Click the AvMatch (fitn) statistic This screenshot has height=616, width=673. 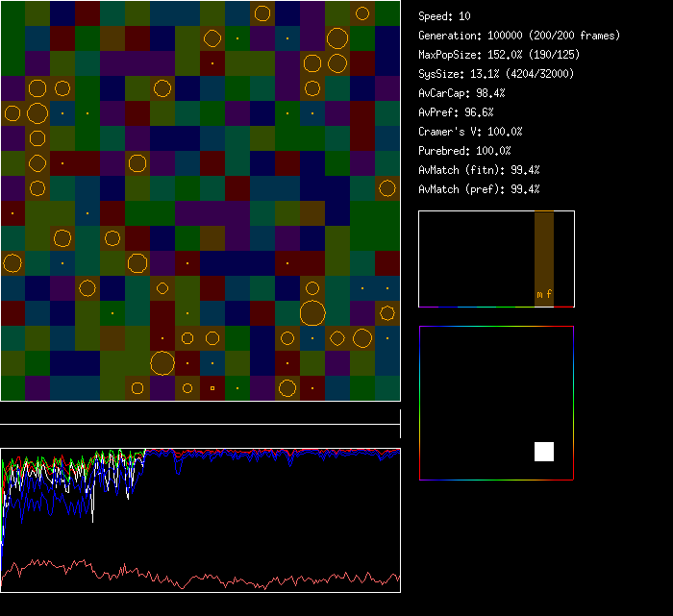[480, 170]
